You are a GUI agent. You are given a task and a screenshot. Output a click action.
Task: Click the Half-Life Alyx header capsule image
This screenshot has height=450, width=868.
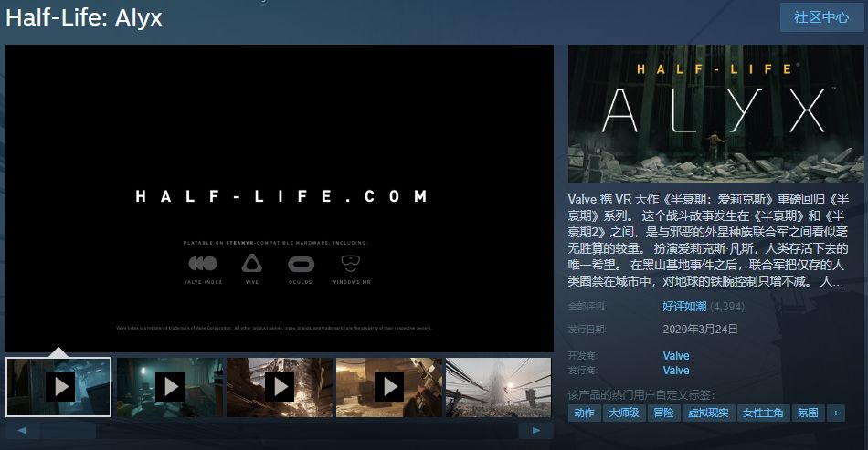(715, 113)
